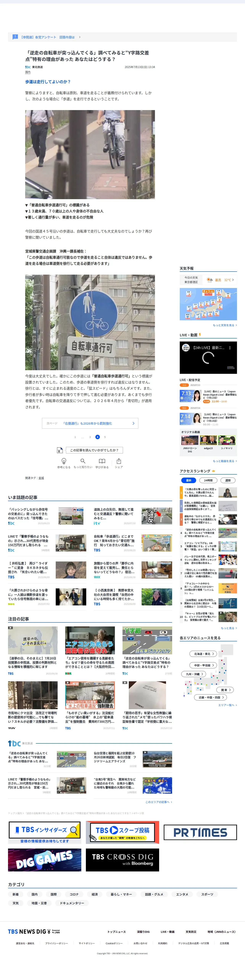Click the article feedback document icon
This screenshot has height=980, width=245.
[60, 450]
